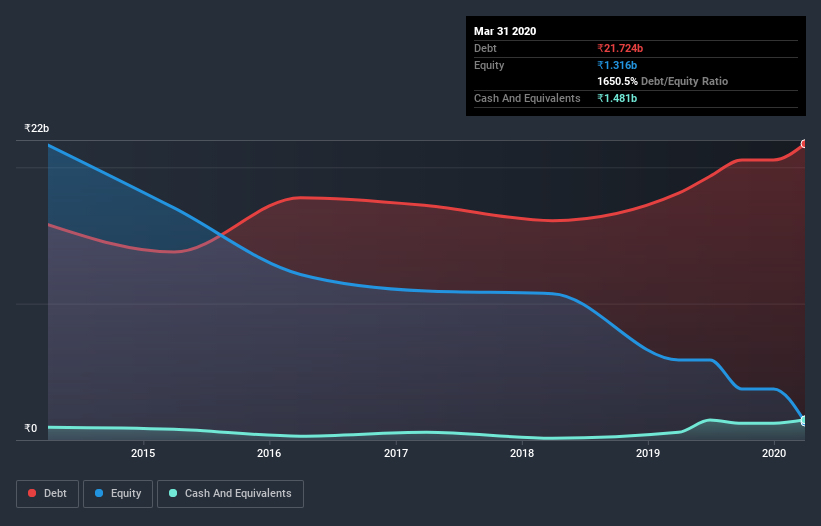Click the ₹1.316b equity value
The height and width of the screenshot is (526, 821).
tap(617, 65)
